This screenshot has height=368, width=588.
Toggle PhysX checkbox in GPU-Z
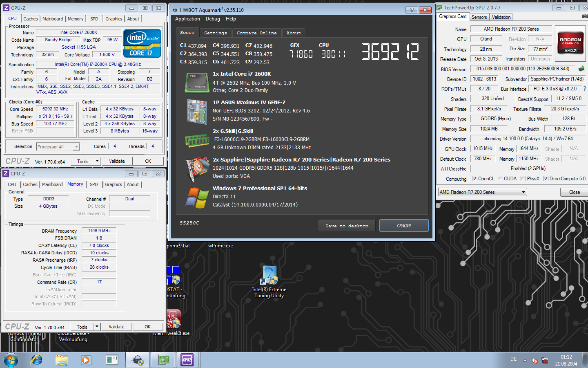click(x=523, y=179)
